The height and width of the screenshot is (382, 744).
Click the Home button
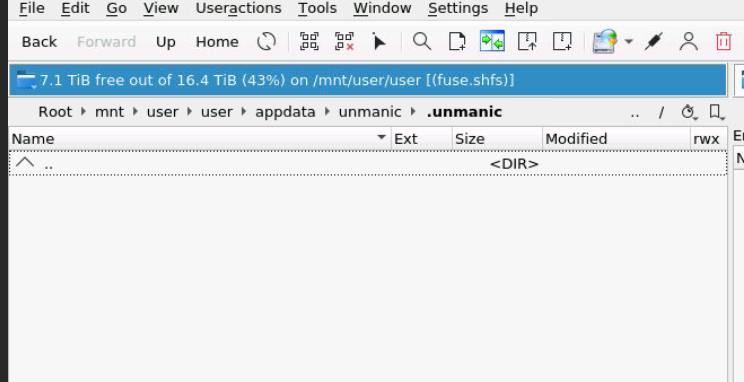(x=217, y=42)
